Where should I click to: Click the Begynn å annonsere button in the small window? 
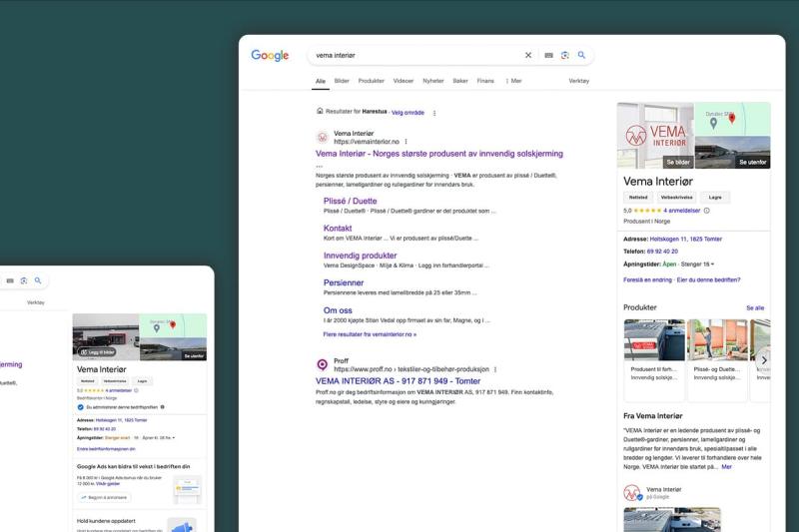(x=105, y=497)
